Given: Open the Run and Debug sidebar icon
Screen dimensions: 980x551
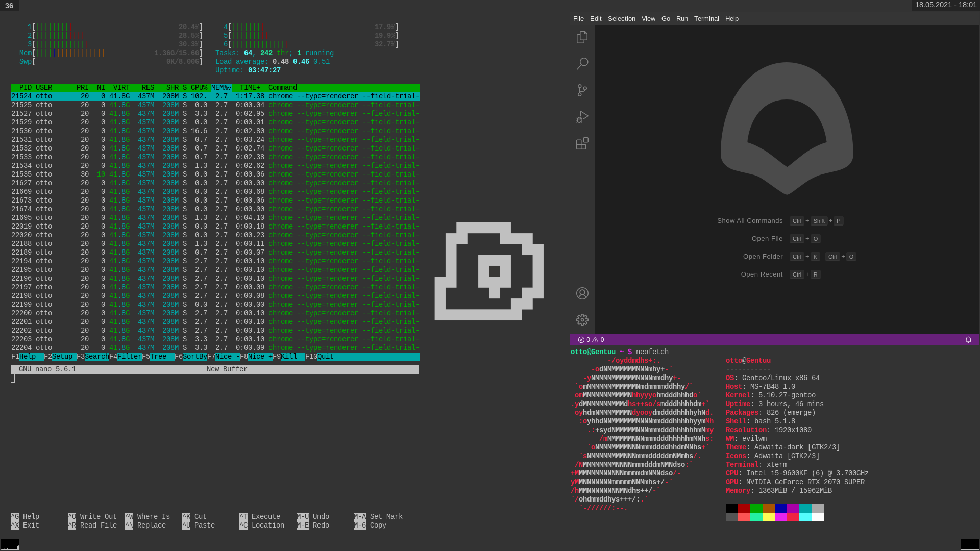Looking at the screenshot, I should (582, 117).
